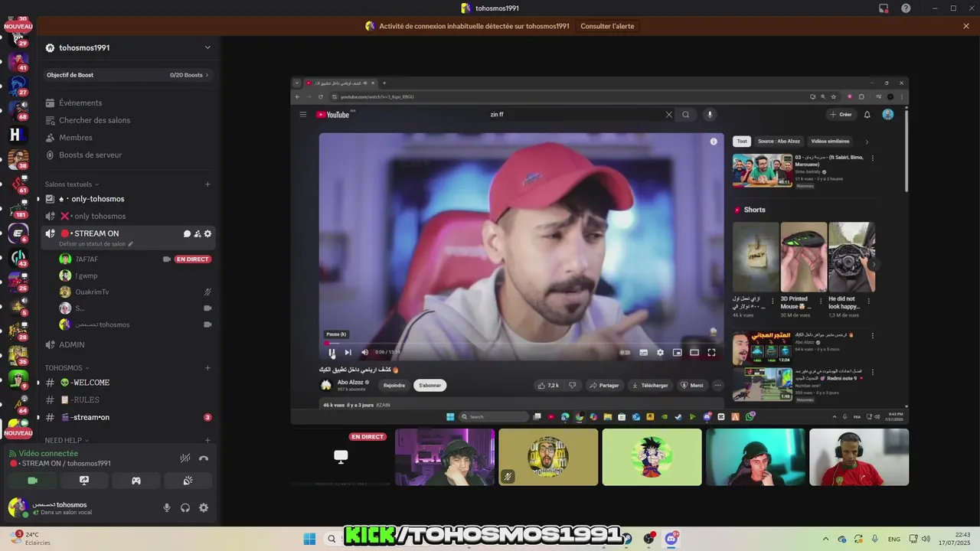The width and height of the screenshot is (980, 551).
Task: Invite people to STREAM ON channel
Action: [198, 233]
